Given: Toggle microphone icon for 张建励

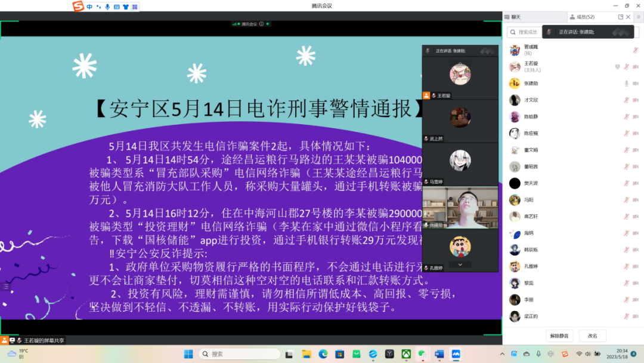Looking at the screenshot, I should tap(626, 84).
